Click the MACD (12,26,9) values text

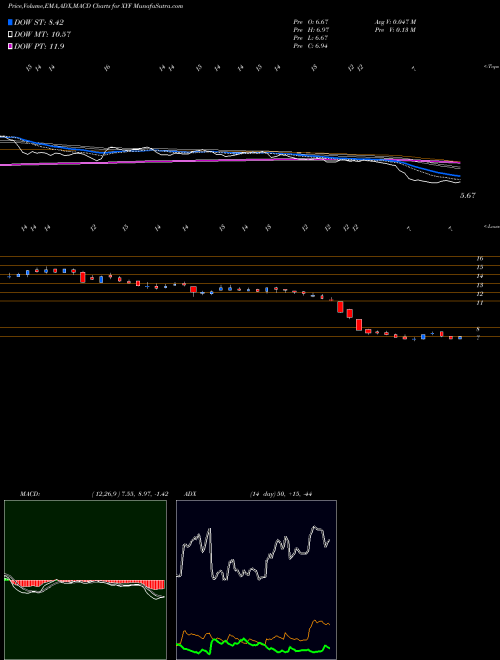(x=129, y=494)
